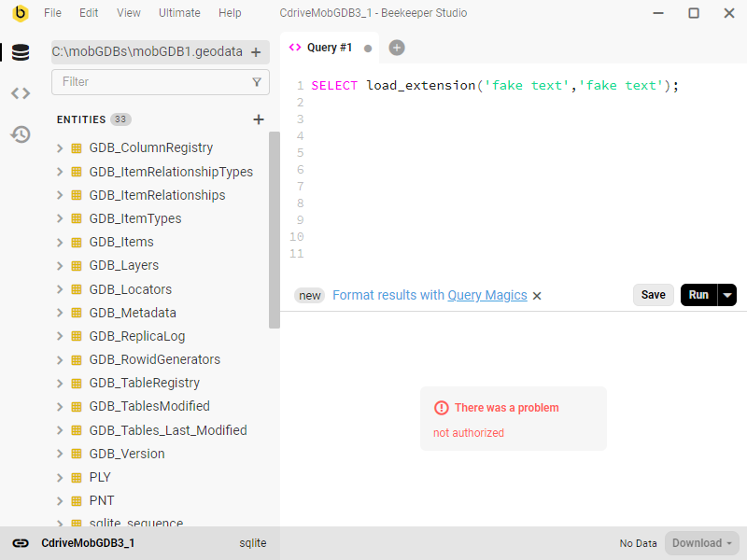Select the GDB_Tables_Last_Modified table
The image size is (747, 560).
pyautogui.click(x=168, y=430)
